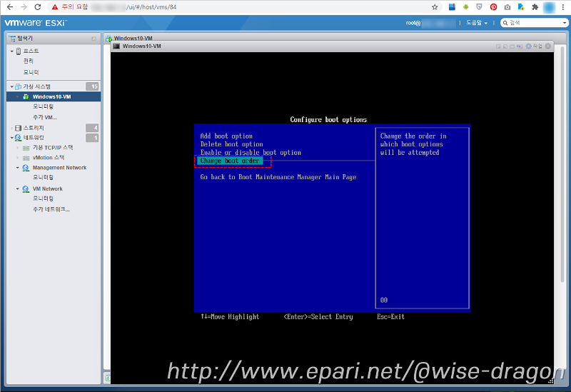
Task: Click the VM Network globe icon
Action: click(x=26, y=189)
